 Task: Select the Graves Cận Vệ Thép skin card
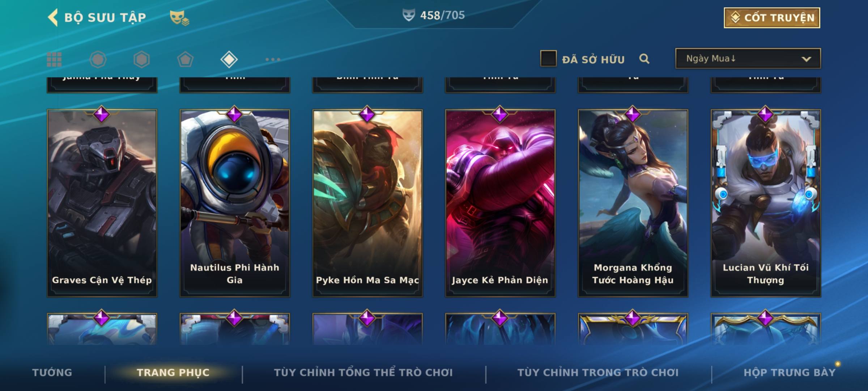pyautogui.click(x=102, y=203)
